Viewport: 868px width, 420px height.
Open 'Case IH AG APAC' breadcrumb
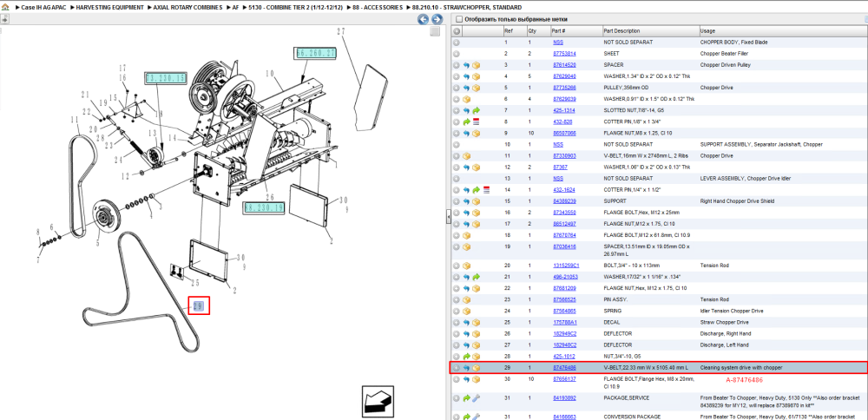click(x=43, y=8)
